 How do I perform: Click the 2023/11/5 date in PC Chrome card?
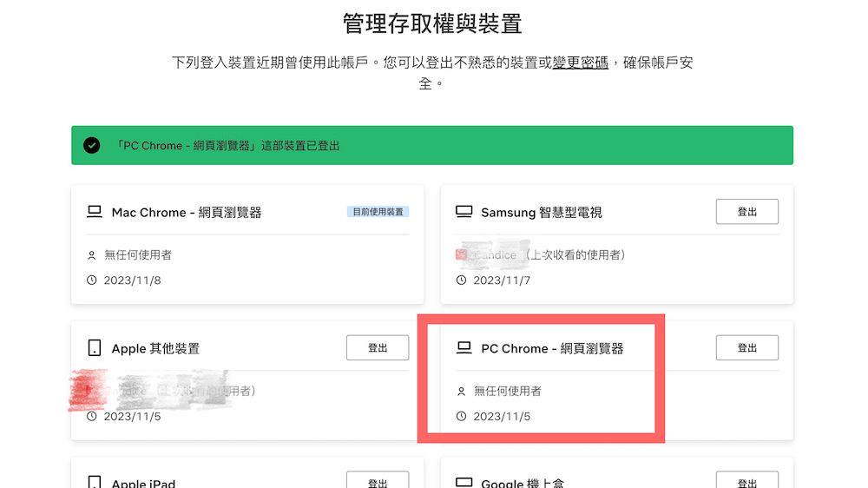[502, 417]
